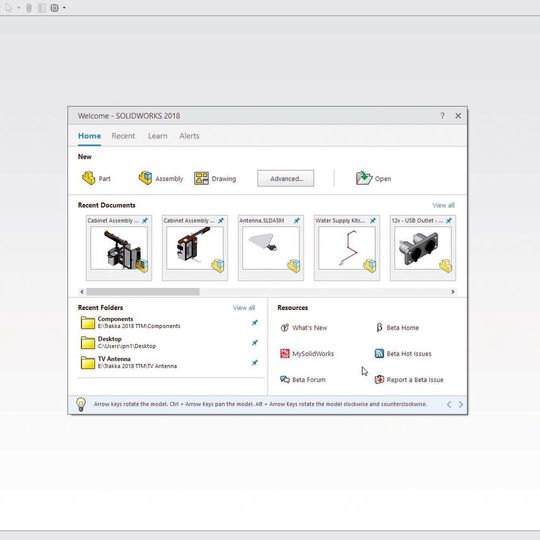Image resolution: width=540 pixels, height=540 pixels.
Task: Switch to the Learn tab
Action: tap(157, 136)
